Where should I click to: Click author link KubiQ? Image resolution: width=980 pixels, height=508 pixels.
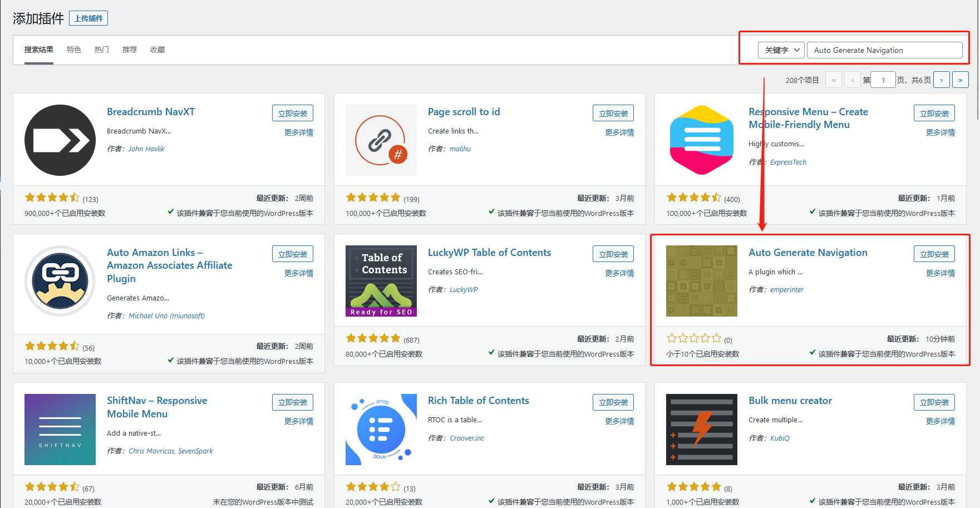pos(780,438)
